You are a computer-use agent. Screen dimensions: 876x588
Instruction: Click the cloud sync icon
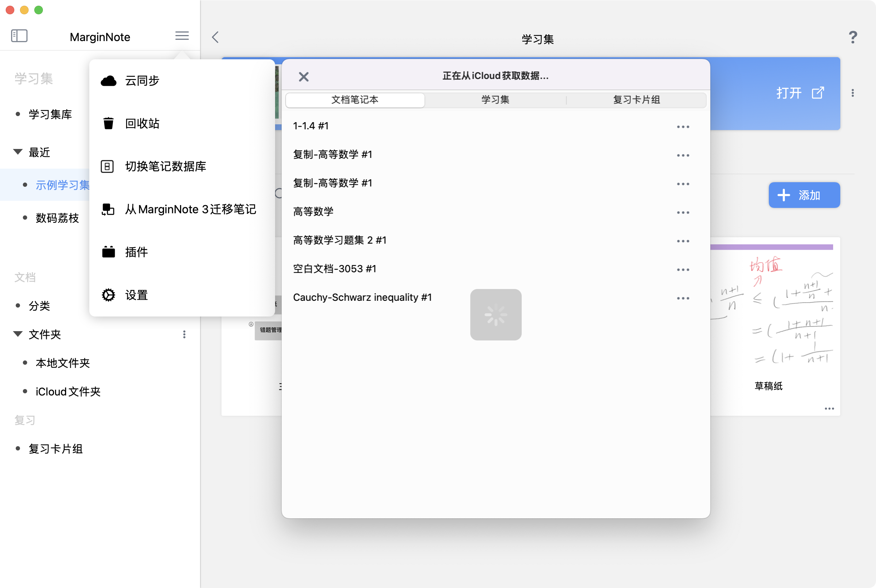tap(108, 81)
